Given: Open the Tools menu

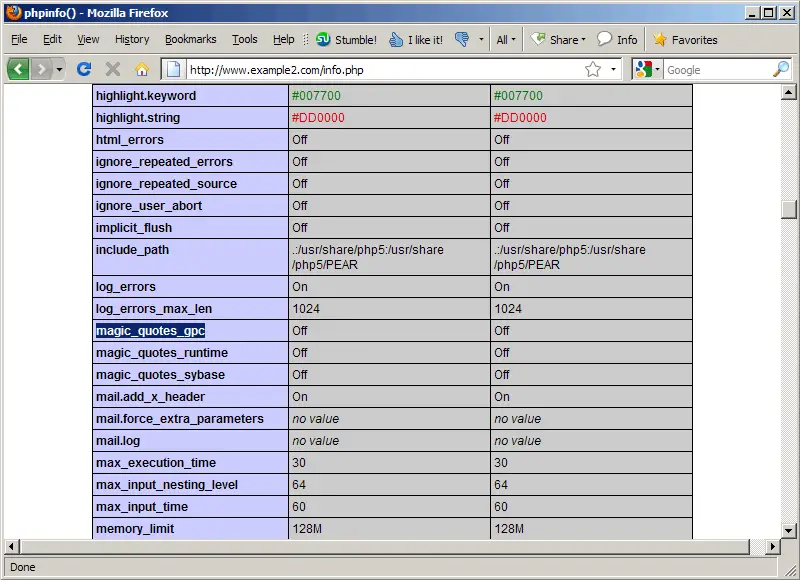Looking at the screenshot, I should [244, 39].
